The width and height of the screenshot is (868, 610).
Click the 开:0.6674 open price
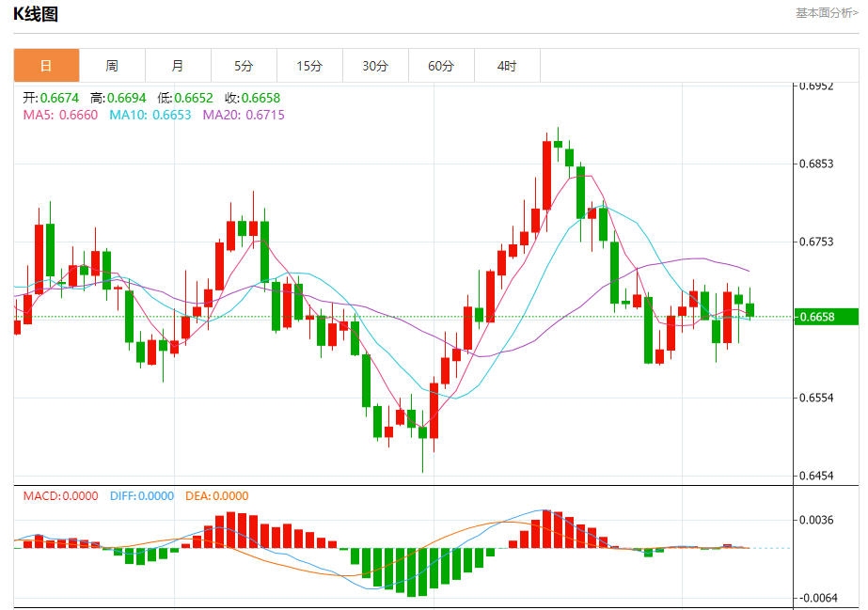click(x=51, y=98)
